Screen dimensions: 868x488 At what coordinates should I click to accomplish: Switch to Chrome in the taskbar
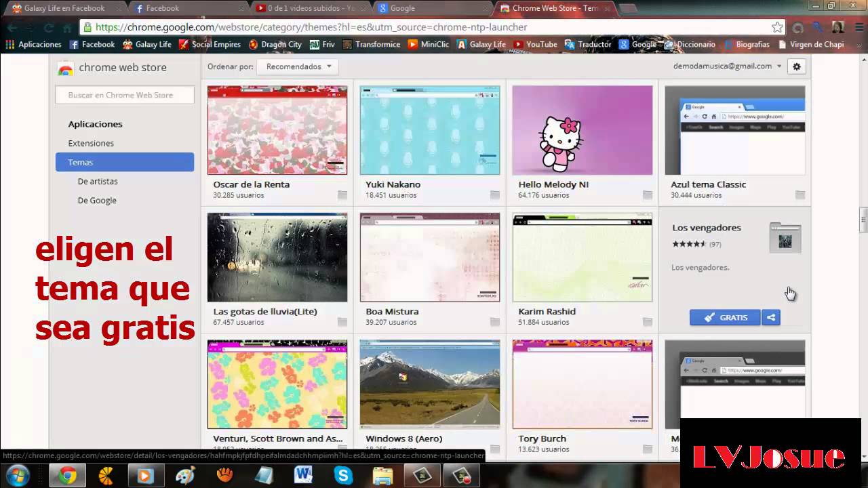[x=67, y=476]
